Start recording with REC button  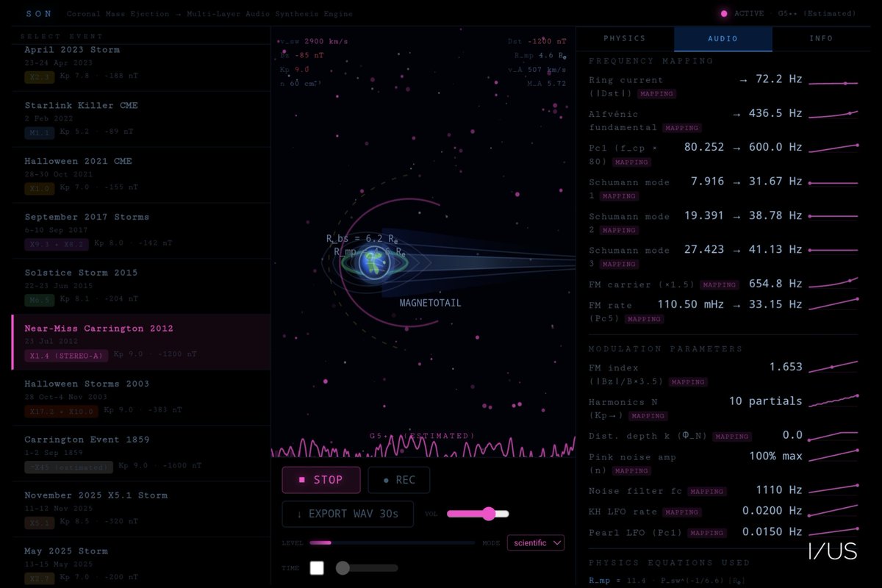pyautogui.click(x=398, y=480)
